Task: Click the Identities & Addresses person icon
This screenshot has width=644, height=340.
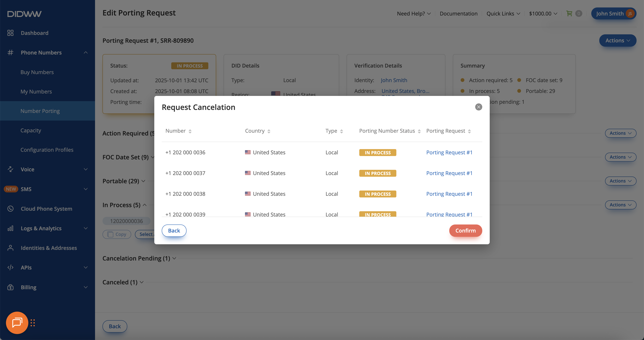Action: tap(10, 248)
